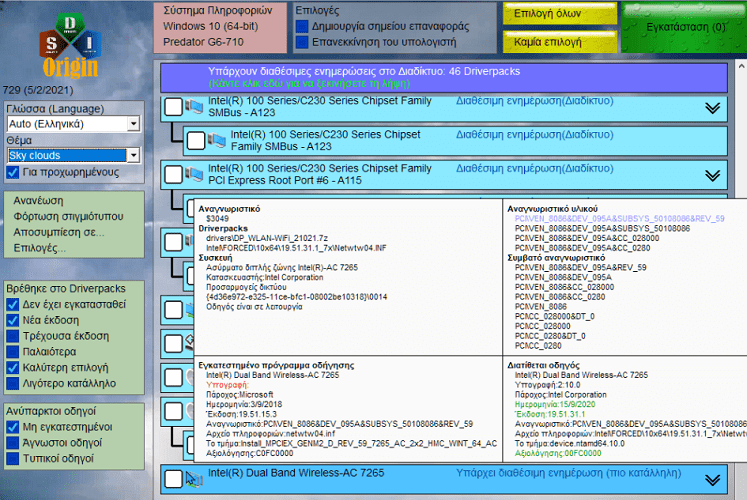Screen dimensions: 747x500
Task: Expand the PCI Express Root Port #6 chevron
Action: (x=712, y=175)
